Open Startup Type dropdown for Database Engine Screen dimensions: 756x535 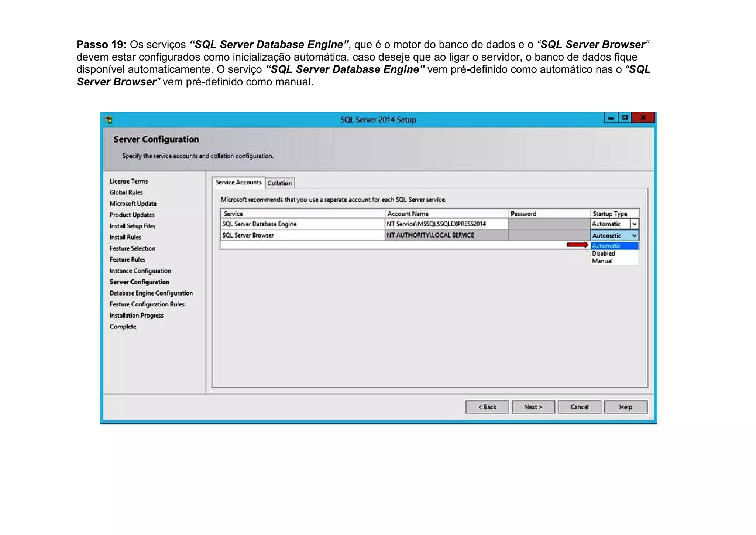(x=634, y=224)
